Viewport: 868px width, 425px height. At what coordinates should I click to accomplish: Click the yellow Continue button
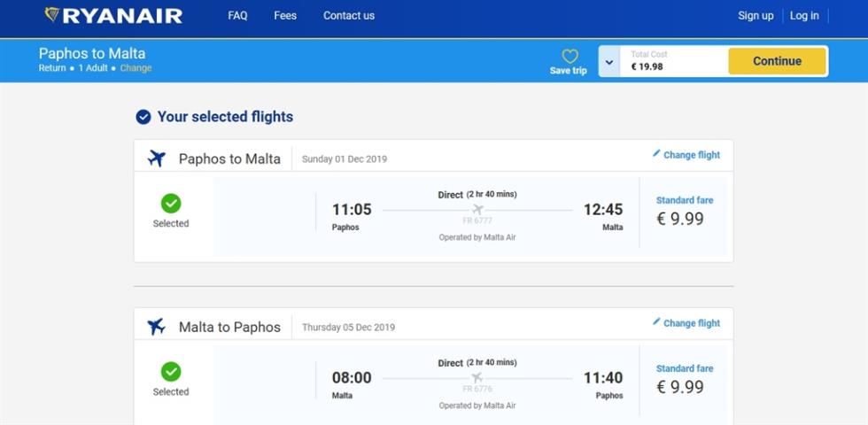777,61
